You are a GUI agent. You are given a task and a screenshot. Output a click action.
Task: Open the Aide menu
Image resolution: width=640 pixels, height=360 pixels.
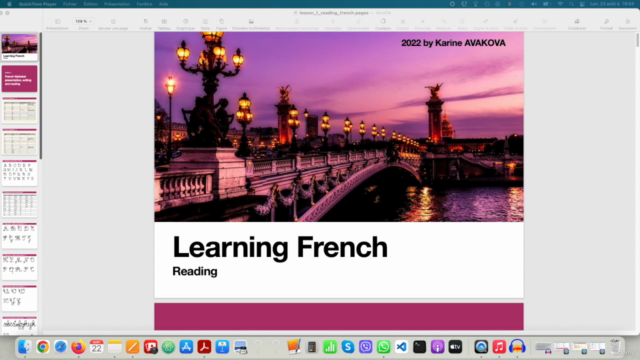click(x=163, y=4)
